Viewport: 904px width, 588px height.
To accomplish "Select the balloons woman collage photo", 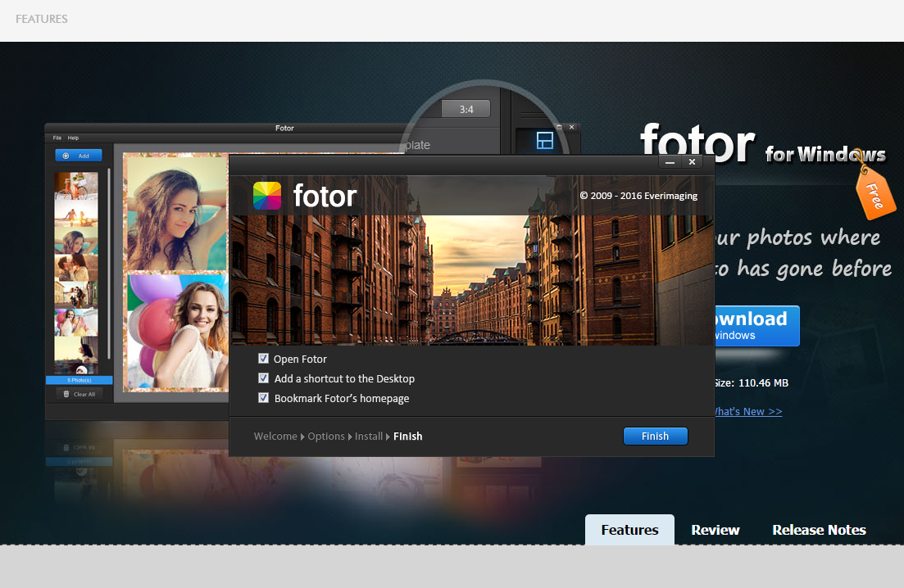I will pos(176,331).
